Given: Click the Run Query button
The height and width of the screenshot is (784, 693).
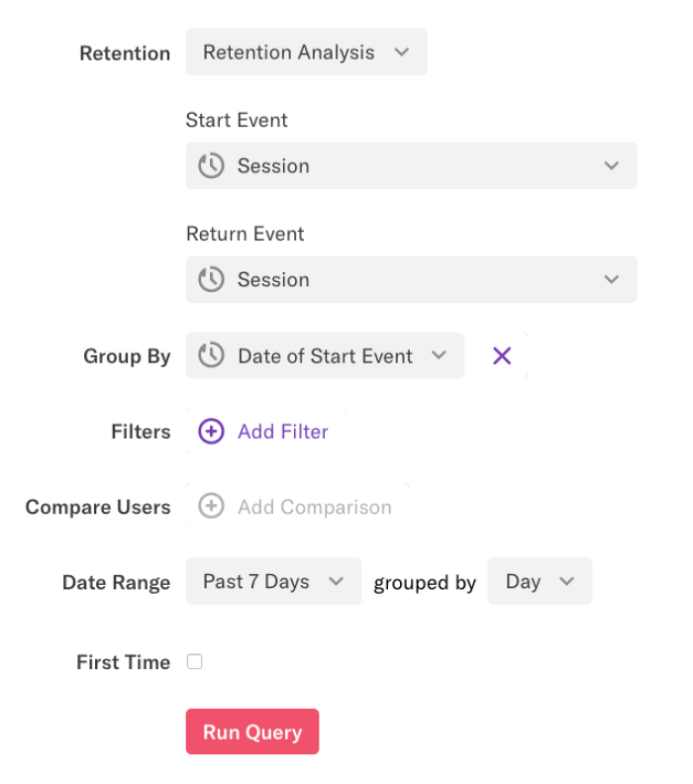Looking at the screenshot, I should [252, 732].
